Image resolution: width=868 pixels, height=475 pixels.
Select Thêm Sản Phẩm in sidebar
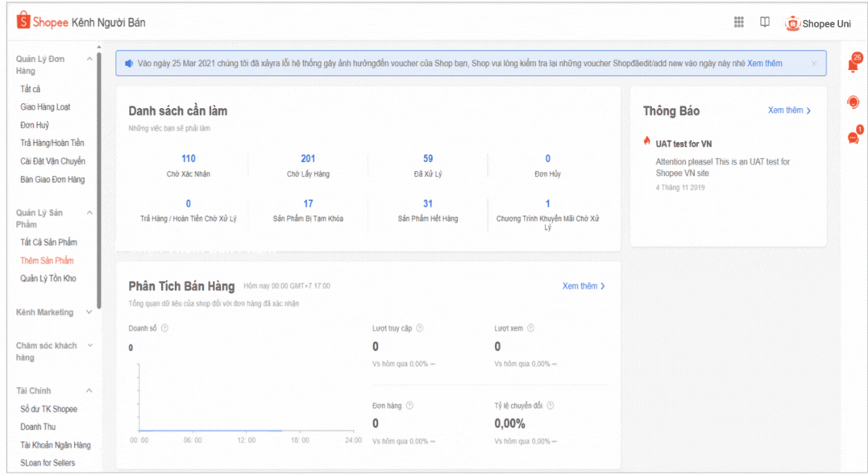point(47,260)
